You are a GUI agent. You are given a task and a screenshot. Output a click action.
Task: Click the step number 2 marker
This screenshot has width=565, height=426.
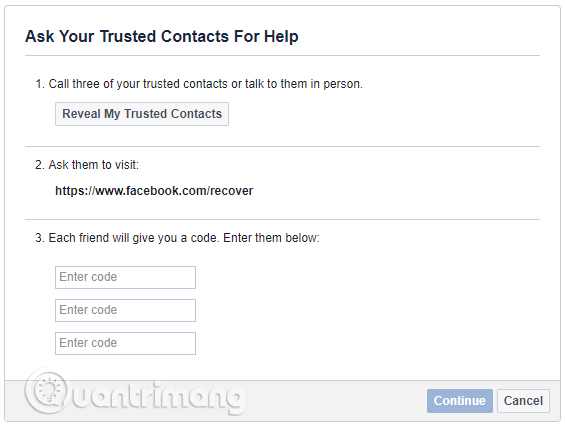[x=39, y=165]
